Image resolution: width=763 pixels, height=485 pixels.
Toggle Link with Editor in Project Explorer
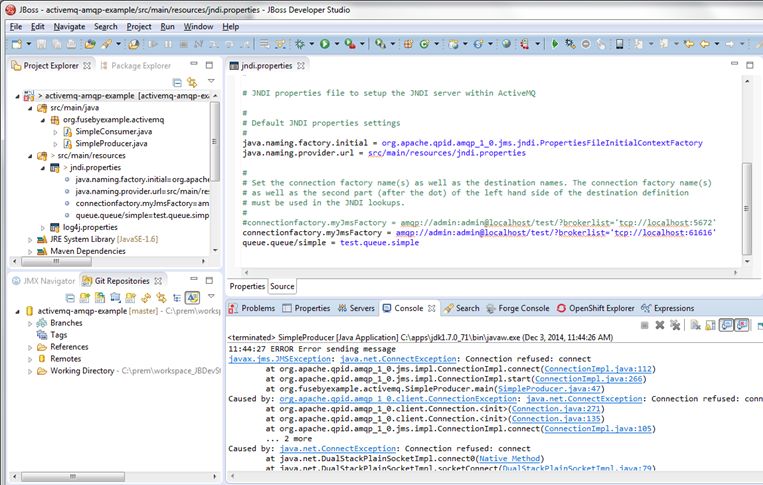192,82
